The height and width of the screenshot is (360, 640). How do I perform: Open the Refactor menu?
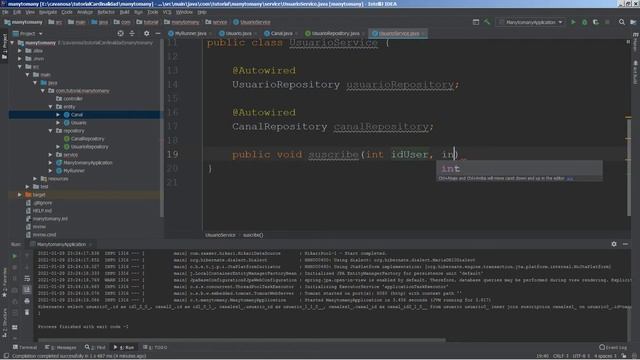[x=106, y=12]
